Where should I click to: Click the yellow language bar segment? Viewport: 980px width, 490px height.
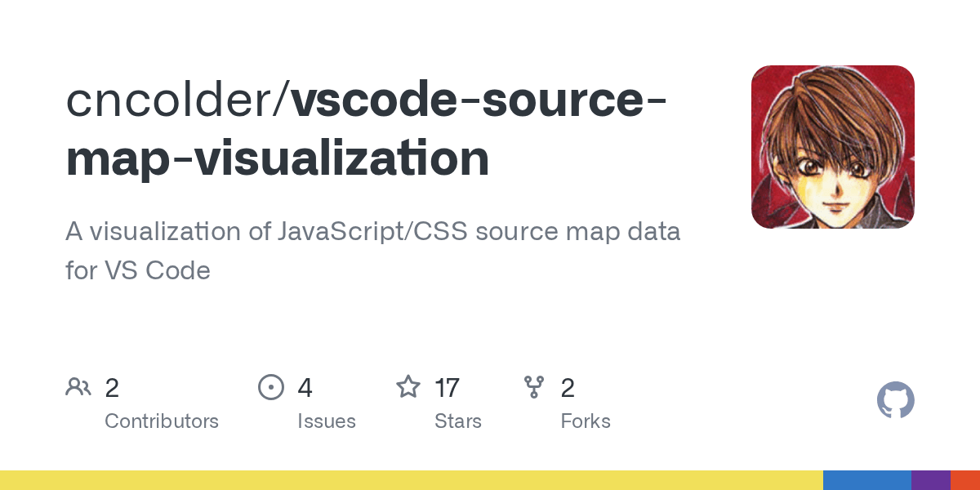point(412,480)
